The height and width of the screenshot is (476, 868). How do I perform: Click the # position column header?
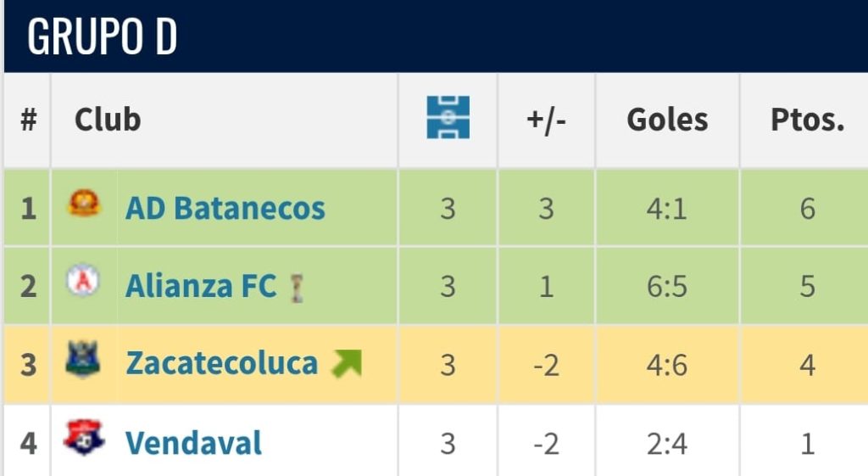[x=29, y=120]
